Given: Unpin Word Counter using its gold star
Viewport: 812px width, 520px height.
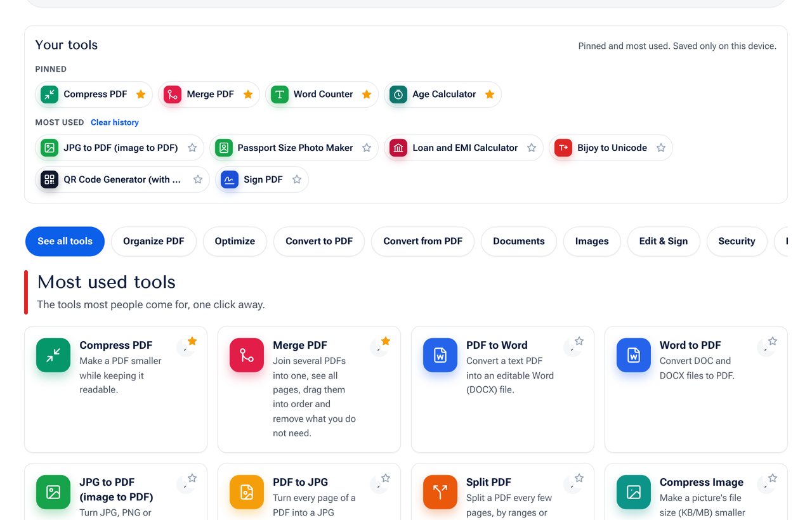Looking at the screenshot, I should coord(367,94).
